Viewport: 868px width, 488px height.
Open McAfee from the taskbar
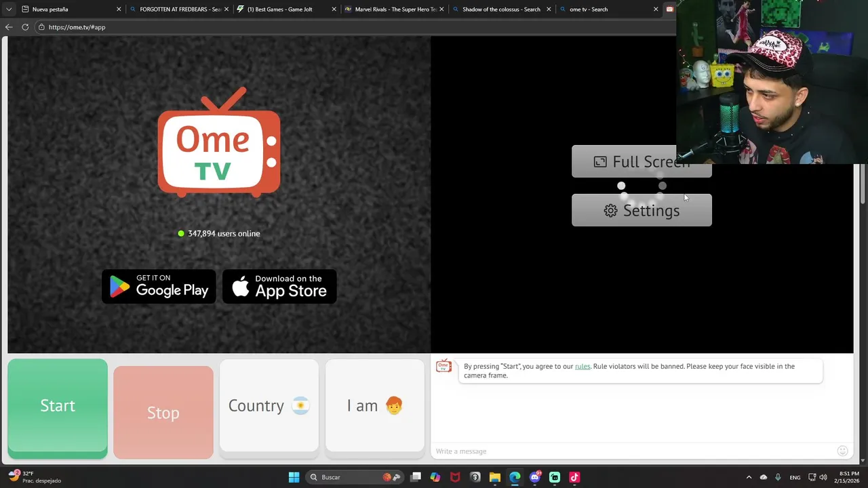[x=455, y=477]
